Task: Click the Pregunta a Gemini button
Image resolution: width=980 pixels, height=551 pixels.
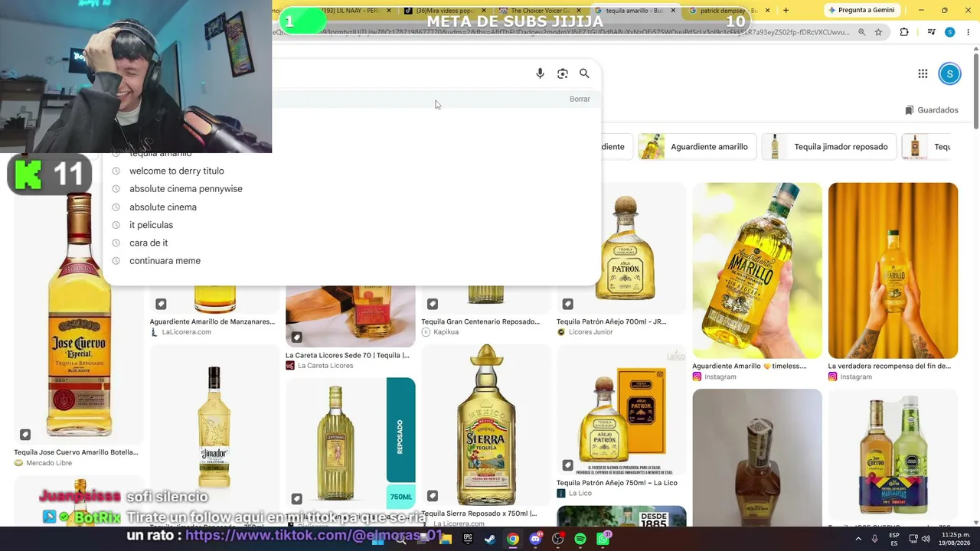Action: pyautogui.click(x=861, y=11)
